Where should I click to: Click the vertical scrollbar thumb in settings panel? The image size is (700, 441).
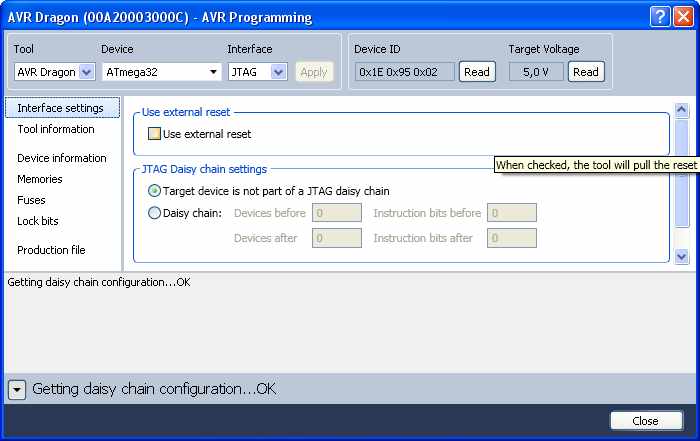pos(682,174)
